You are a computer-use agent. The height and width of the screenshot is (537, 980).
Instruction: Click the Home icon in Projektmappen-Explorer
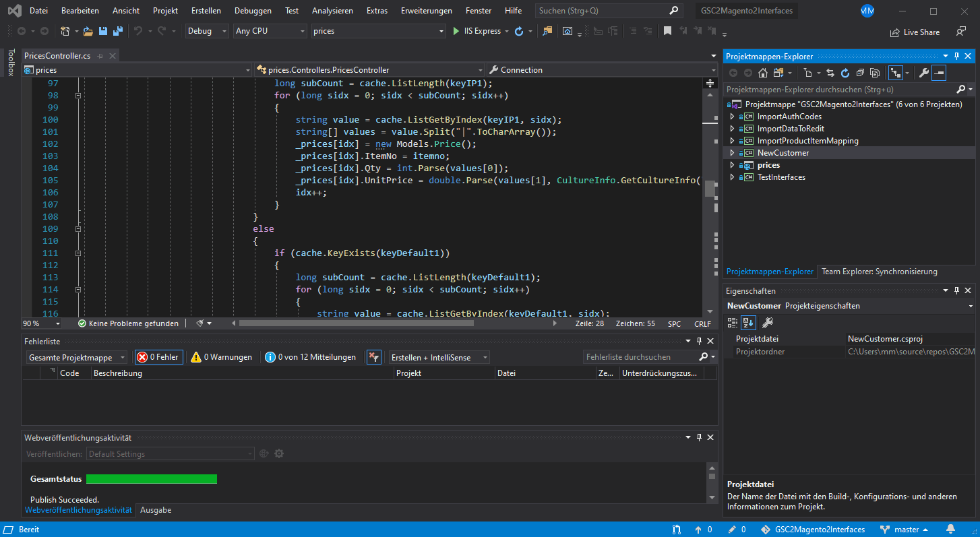764,73
